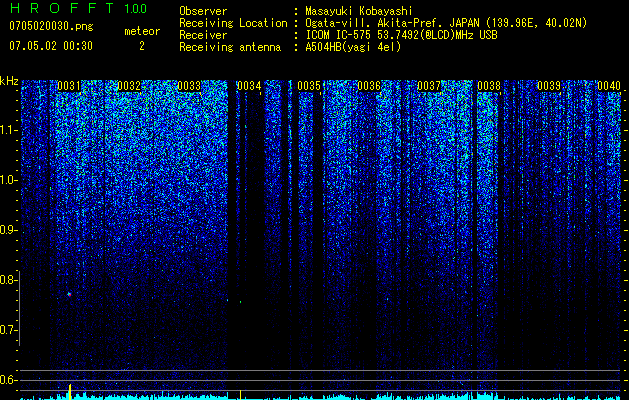The image size is (629, 400).
Task: Click the 0038 time marker
Action: pyautogui.click(x=489, y=86)
